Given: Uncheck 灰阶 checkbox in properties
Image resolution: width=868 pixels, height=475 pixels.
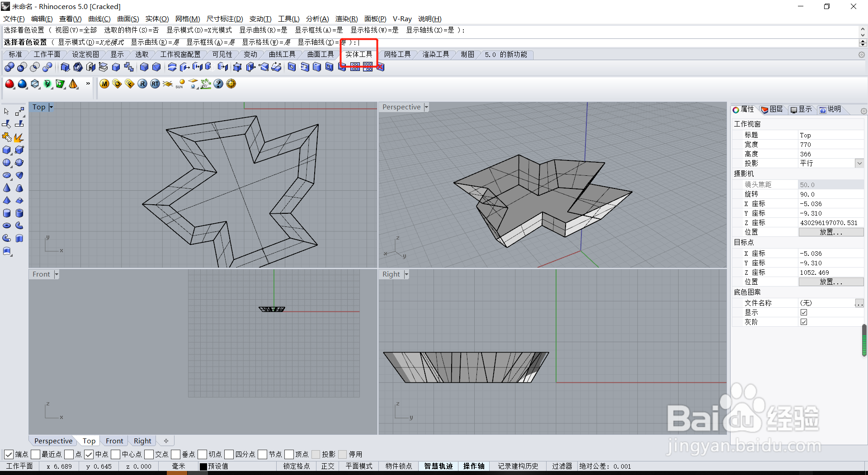Looking at the screenshot, I should (804, 322).
